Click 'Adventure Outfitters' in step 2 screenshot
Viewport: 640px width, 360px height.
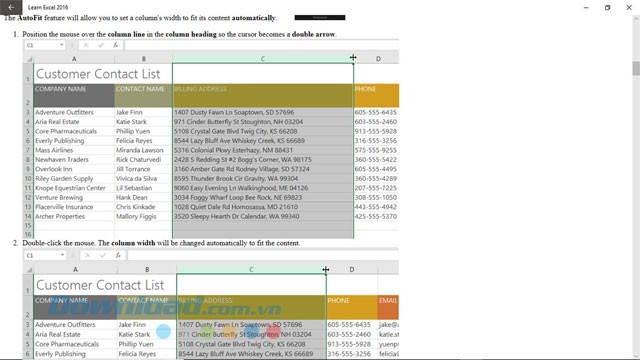(x=65, y=324)
